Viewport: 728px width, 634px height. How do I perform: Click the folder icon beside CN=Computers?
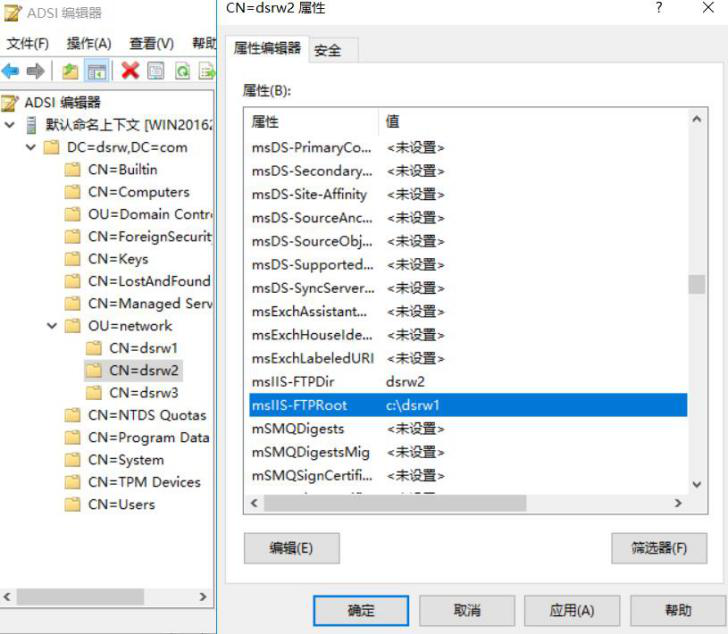point(72,192)
